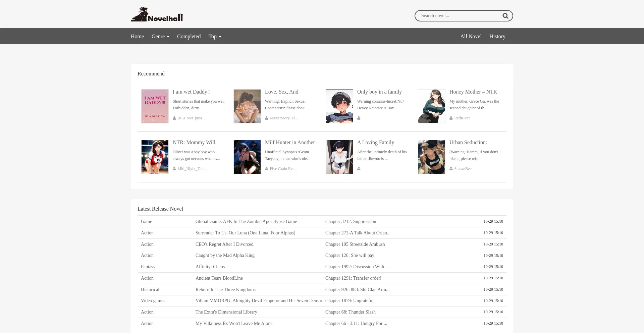Open the All Novel page
The height and width of the screenshot is (333, 644).
point(471,37)
